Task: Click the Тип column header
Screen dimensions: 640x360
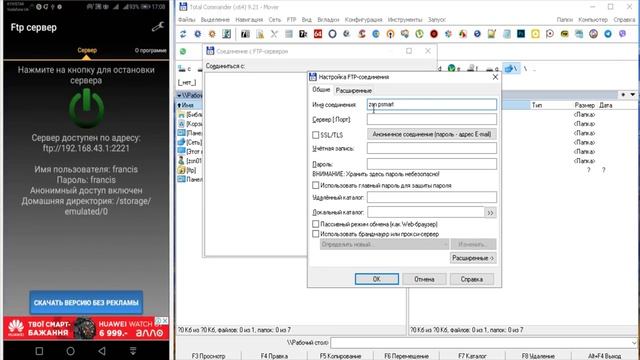Action: [x=537, y=105]
